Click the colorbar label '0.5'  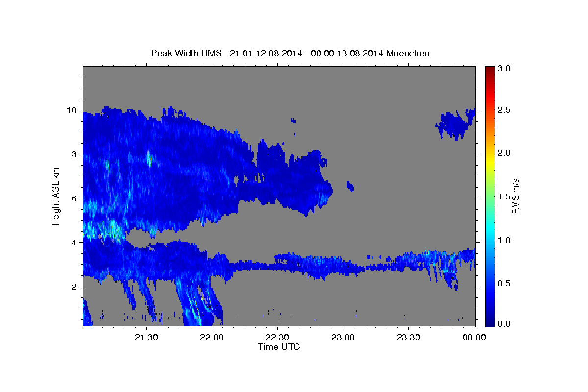[x=504, y=284]
